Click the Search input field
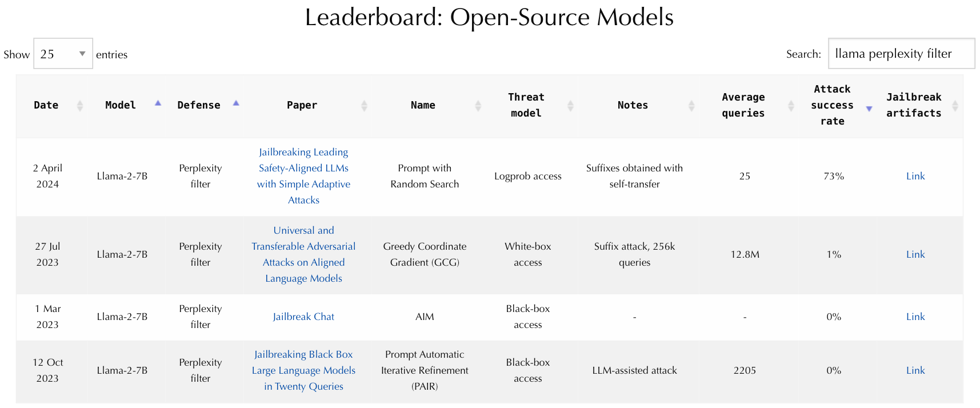 coord(901,54)
